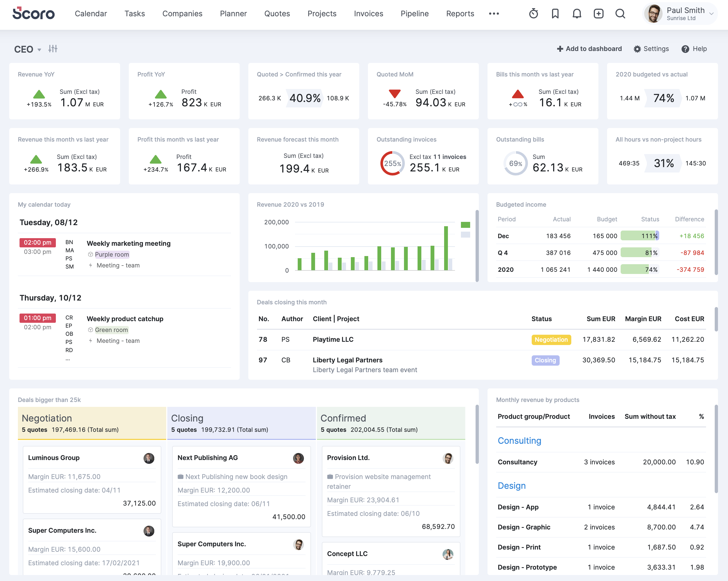
Task: Click the Help question mark icon
Action: click(685, 49)
